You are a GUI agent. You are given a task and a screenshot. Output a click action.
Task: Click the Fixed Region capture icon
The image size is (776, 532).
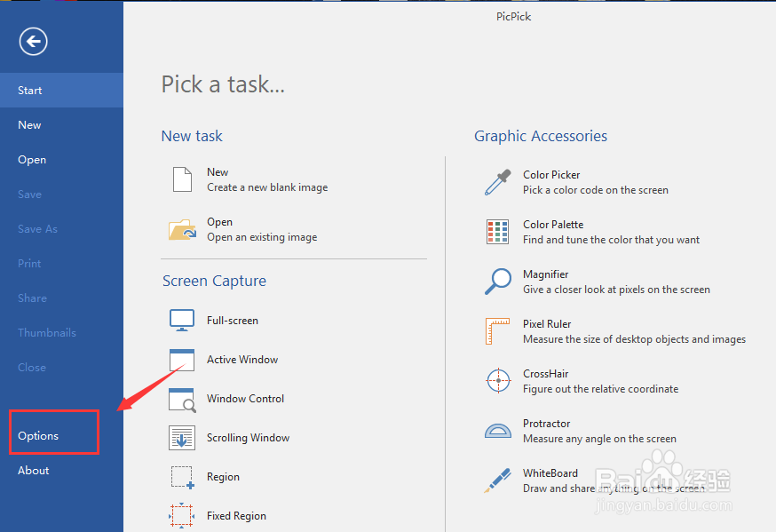[x=182, y=515]
